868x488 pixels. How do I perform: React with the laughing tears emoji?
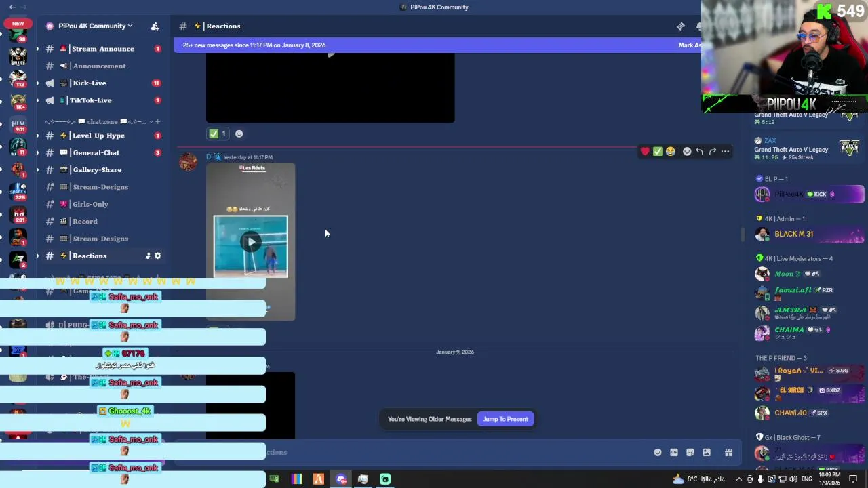tap(670, 151)
